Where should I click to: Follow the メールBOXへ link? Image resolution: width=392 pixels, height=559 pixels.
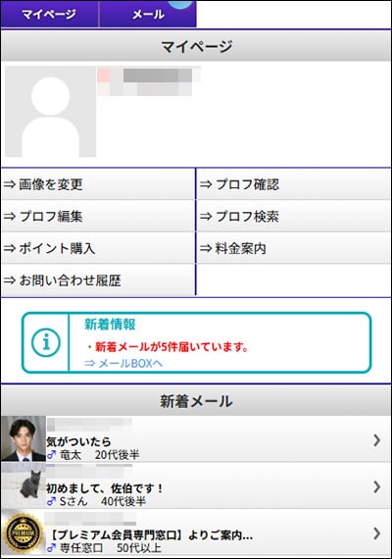(x=123, y=363)
